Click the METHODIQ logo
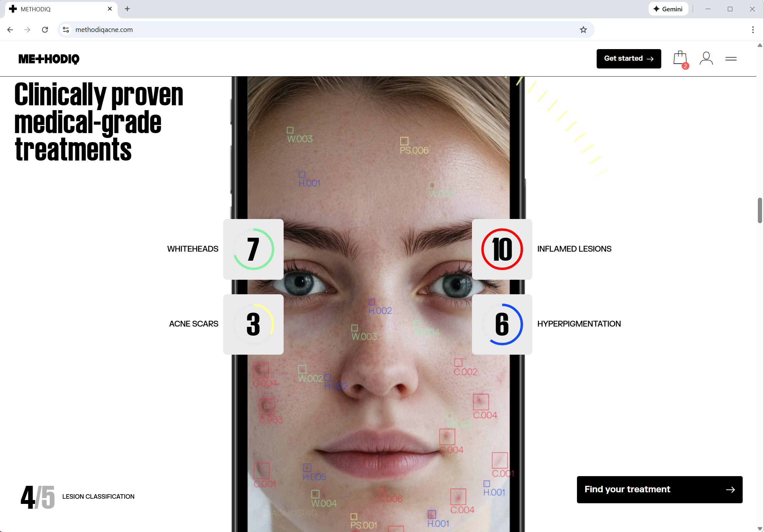 (x=49, y=59)
